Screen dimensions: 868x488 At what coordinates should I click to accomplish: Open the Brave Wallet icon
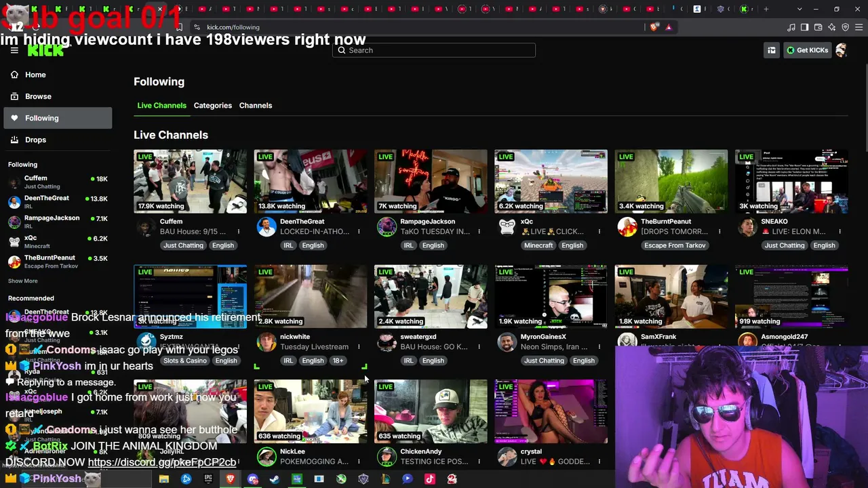(x=818, y=27)
